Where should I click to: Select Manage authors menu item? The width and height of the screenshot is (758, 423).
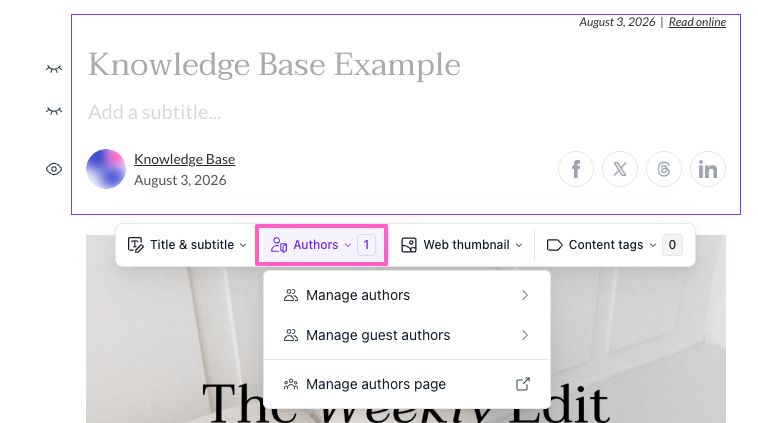pos(407,295)
